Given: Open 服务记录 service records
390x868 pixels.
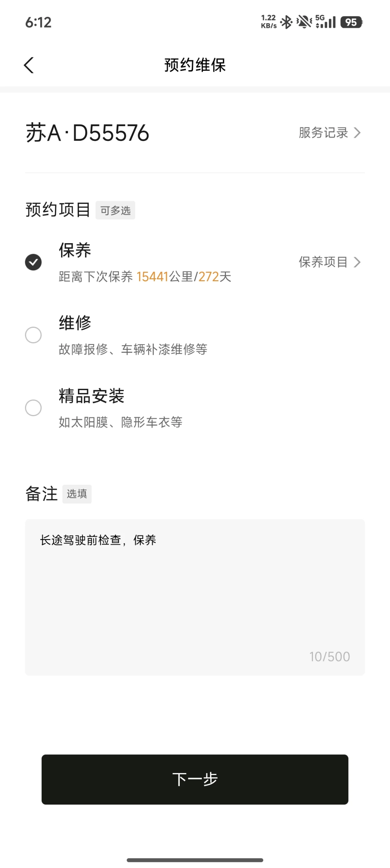Looking at the screenshot, I should [324, 133].
